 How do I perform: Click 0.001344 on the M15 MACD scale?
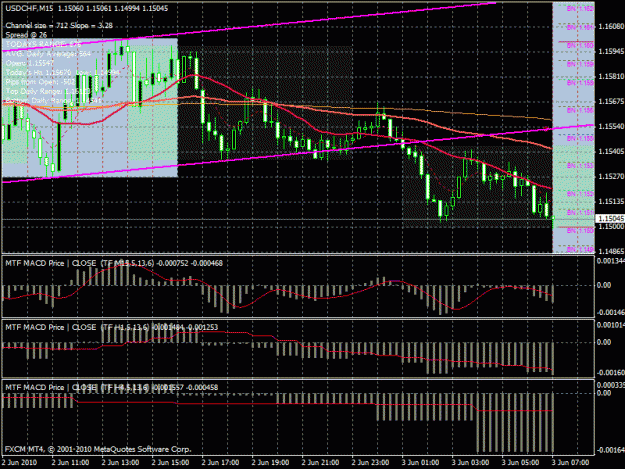pyautogui.click(x=610, y=261)
